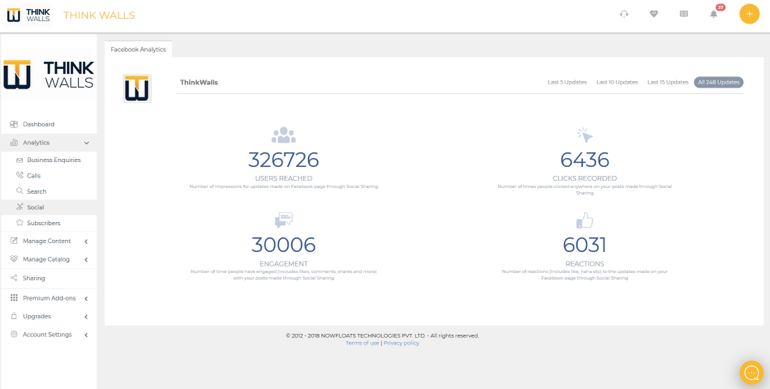The width and height of the screenshot is (770, 389).
Task: Open the orange chat bubble widget
Action: (x=752, y=373)
